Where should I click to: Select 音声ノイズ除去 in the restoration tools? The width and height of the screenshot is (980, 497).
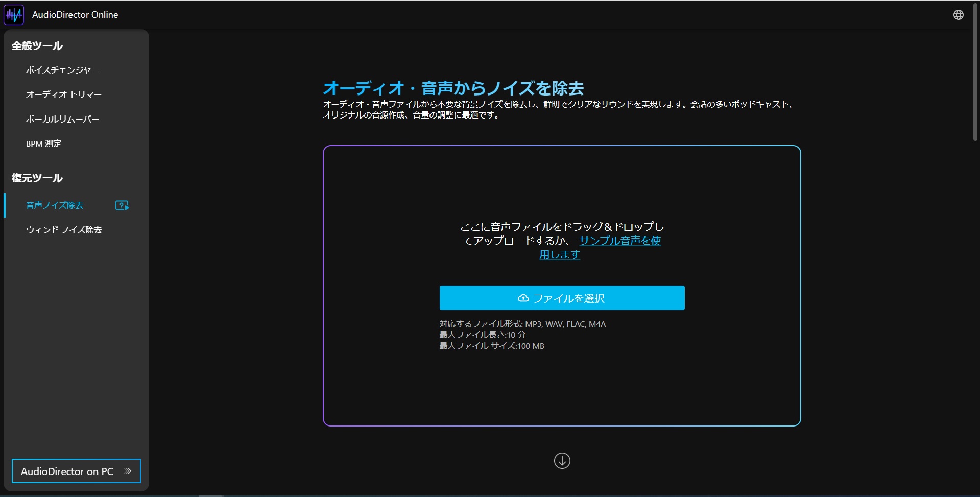pos(55,205)
